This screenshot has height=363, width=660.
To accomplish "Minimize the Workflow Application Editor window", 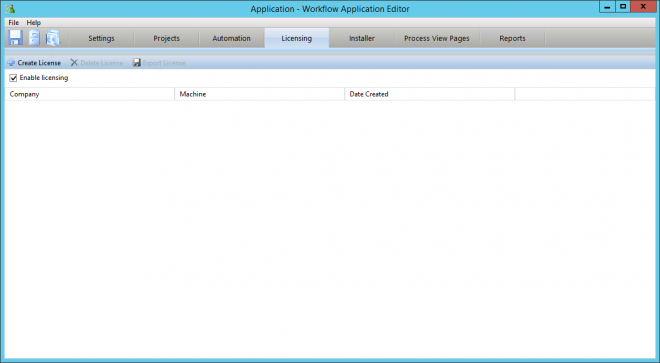I will pos(607,7).
